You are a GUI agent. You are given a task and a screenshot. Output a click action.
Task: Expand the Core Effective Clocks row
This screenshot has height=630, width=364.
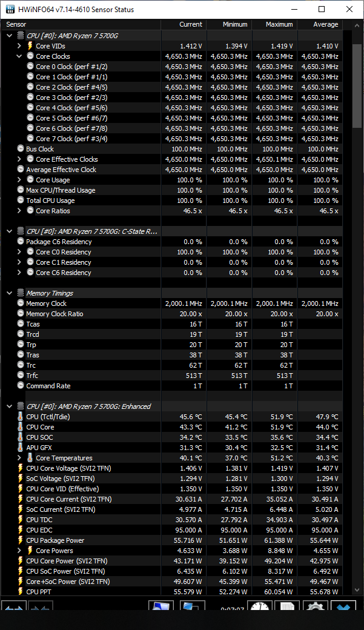[19, 159]
